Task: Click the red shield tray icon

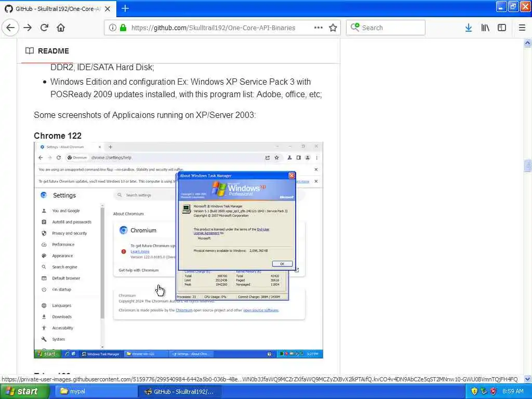Action: click(494, 392)
